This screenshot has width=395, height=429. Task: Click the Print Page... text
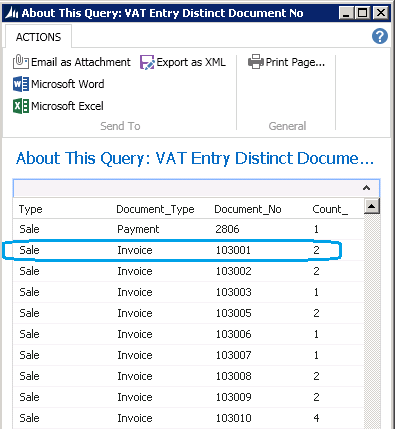click(295, 62)
